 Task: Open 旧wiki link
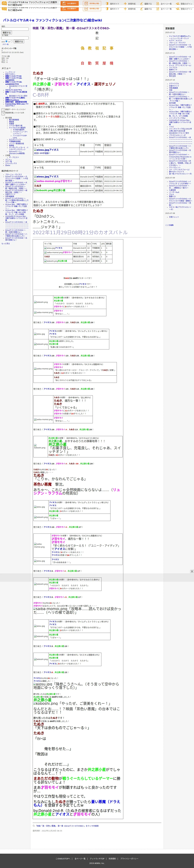[x=8, y=166]
